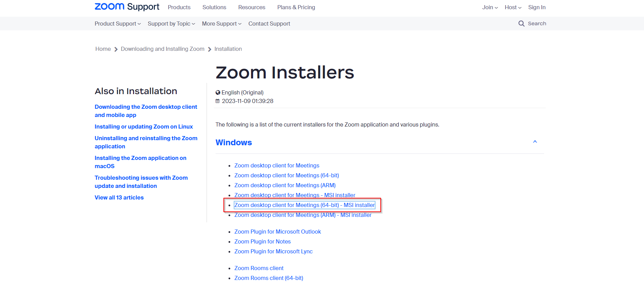The image size is (644, 282).
Task: Click the English (Original) language text
Action: pos(243,92)
